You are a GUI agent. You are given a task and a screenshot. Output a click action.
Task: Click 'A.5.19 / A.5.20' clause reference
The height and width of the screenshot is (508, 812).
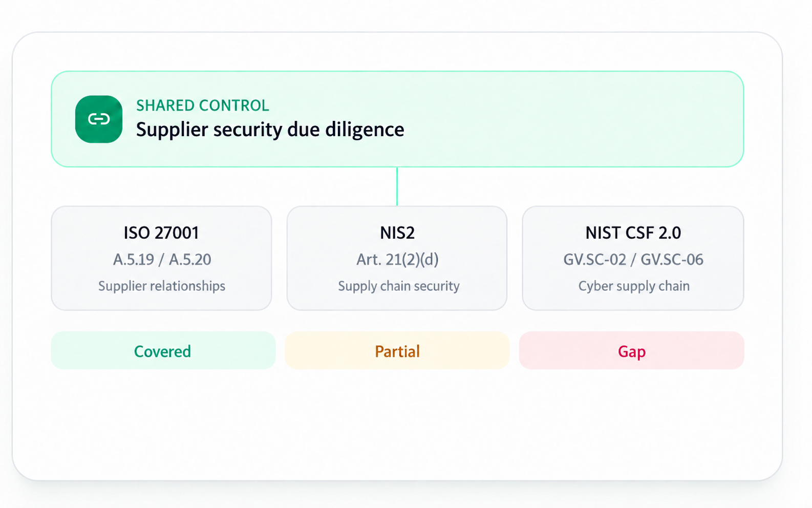[162, 260]
